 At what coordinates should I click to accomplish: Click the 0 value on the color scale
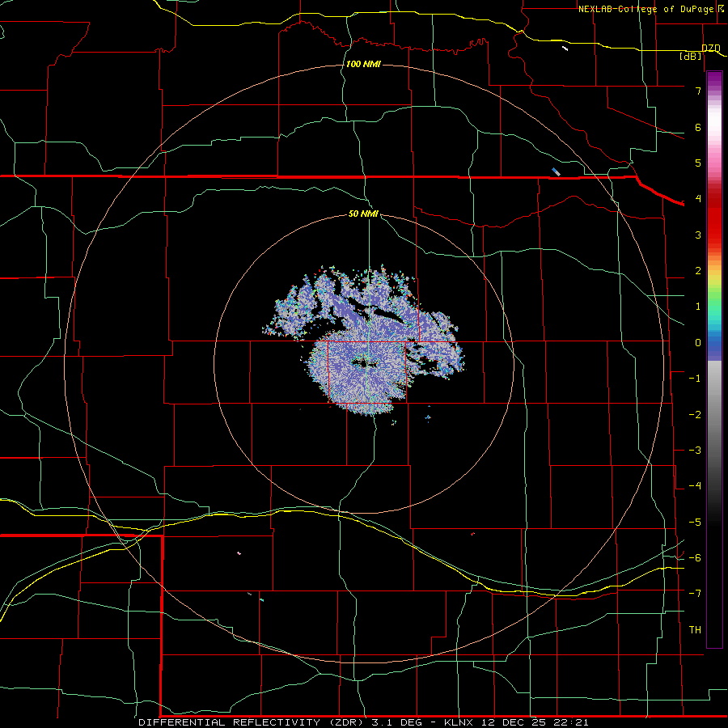tap(698, 343)
